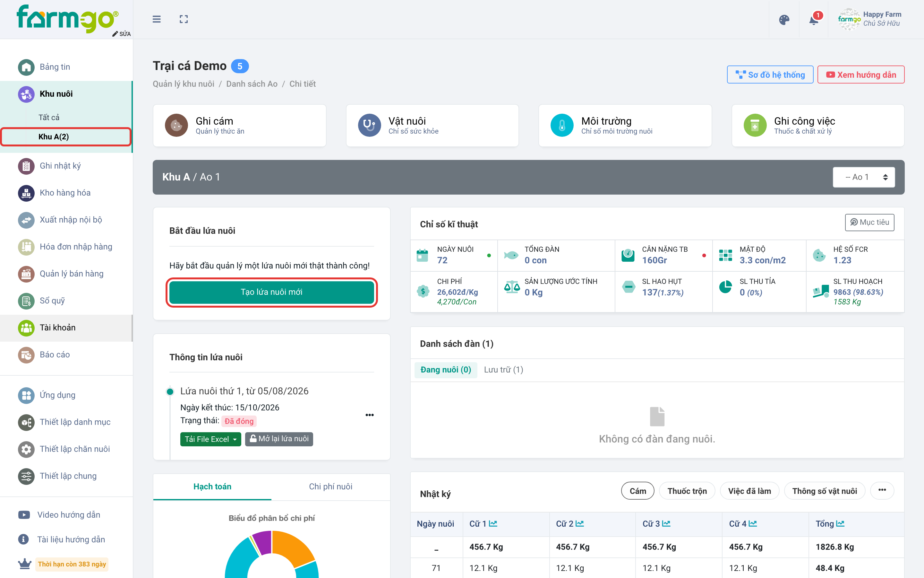Select the Đang nuôi (0) tab
Screen dimensions: 924x578
coord(446,370)
